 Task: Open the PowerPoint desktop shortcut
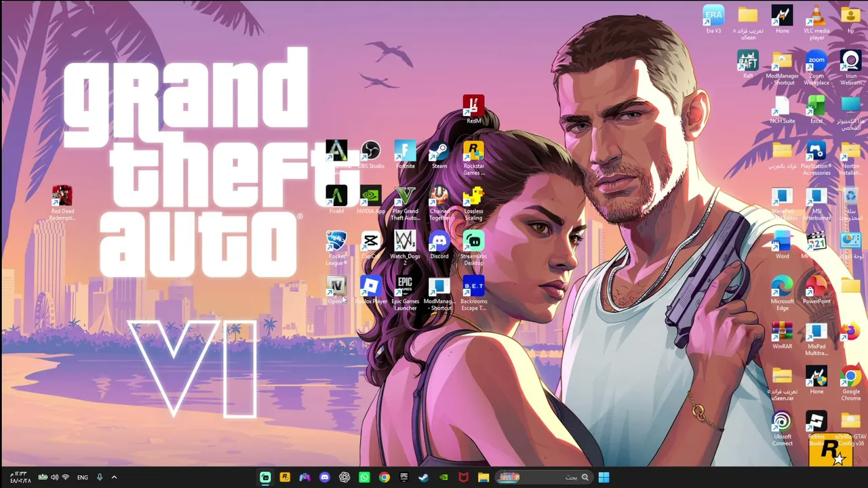point(816,290)
